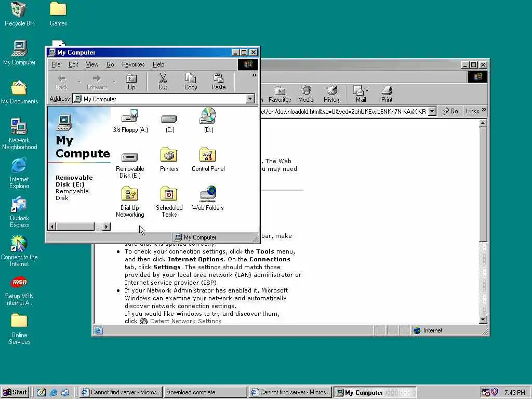Click the Detect Network Settings link

tap(185, 321)
